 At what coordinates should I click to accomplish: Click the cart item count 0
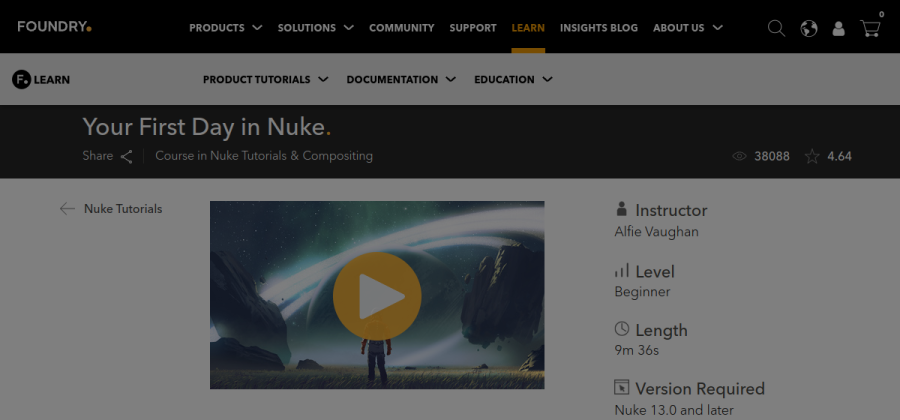(x=881, y=14)
